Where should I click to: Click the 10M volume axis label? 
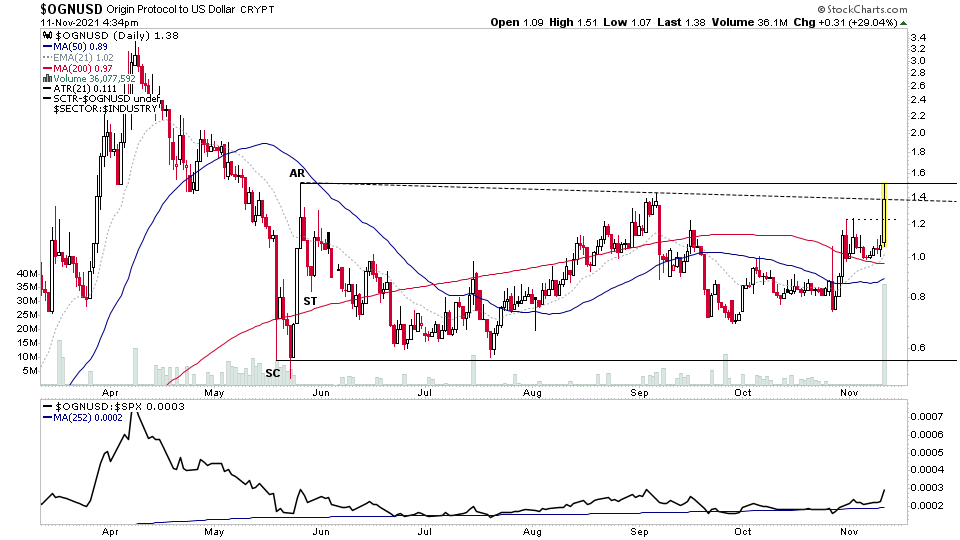click(28, 357)
